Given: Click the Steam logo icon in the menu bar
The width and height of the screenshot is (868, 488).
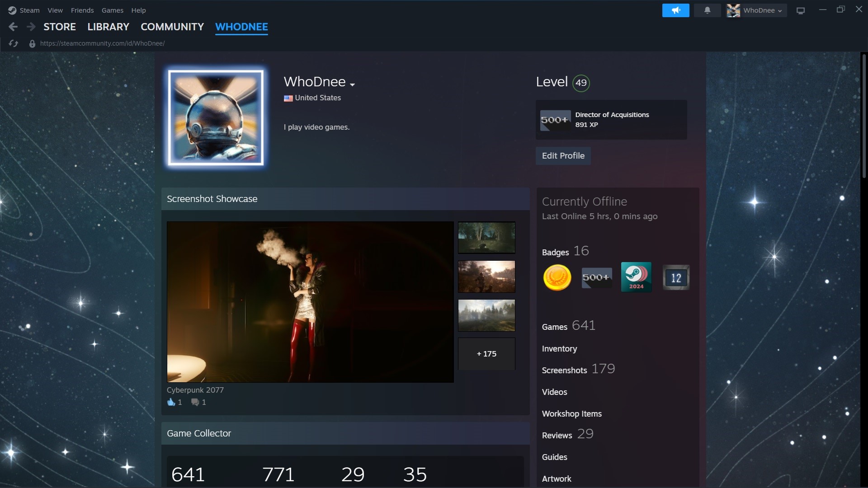Looking at the screenshot, I should pos(12,10).
